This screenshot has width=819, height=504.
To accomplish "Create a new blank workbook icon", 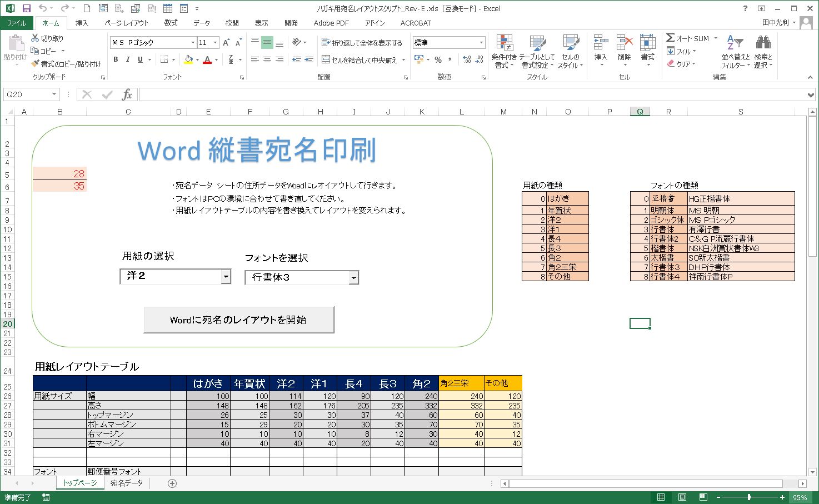I will [87, 8].
